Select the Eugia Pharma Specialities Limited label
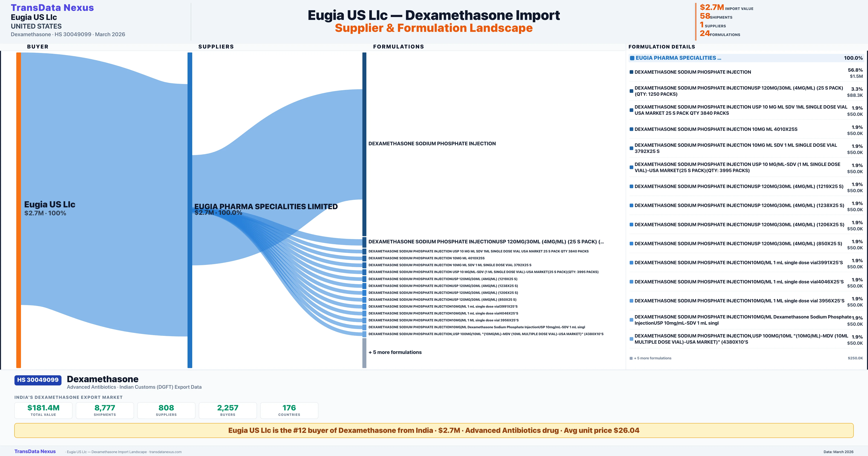Viewport: 868px width, 456px height. pos(266,206)
